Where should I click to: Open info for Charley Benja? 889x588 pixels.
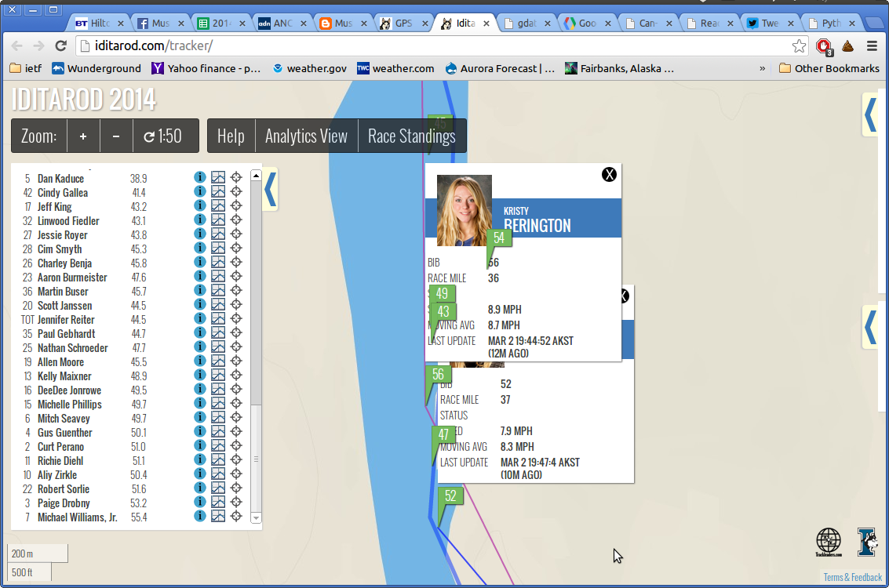point(199,262)
